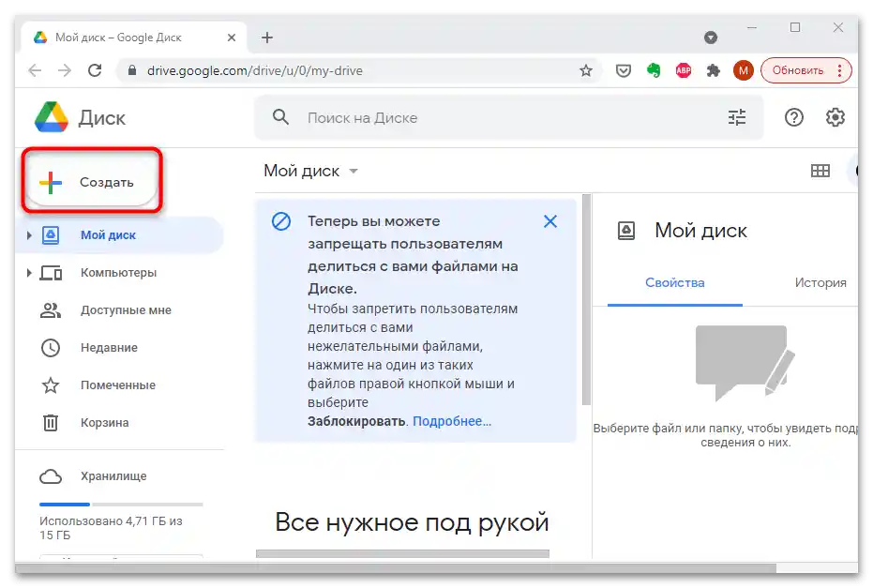This screenshot has height=588, width=873.
Task: Expand the Компьютеры tree arrow
Action: tap(29, 273)
